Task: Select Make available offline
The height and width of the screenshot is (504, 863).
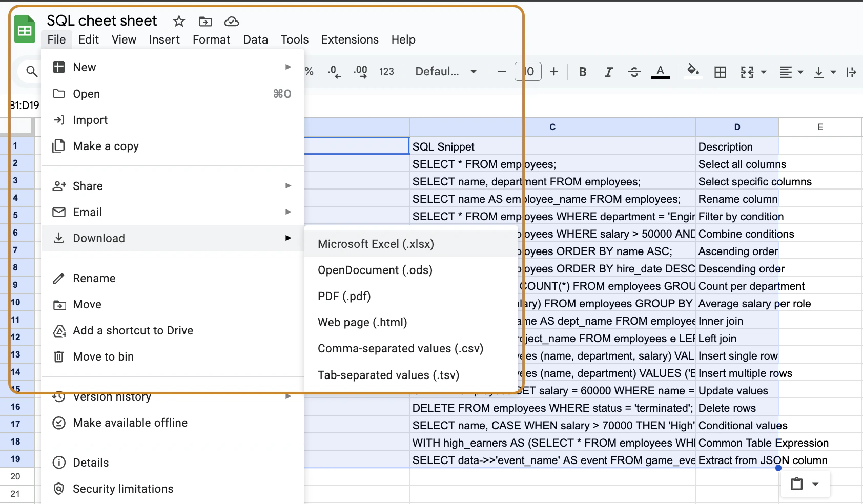Action: 173,423
